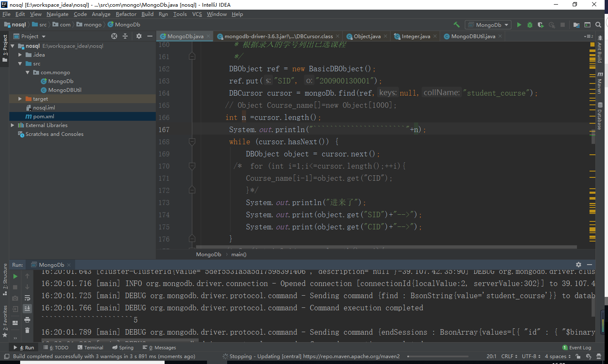Close the MongoDb.java editor tab
Screen dimensions: 608x364
coord(208,36)
